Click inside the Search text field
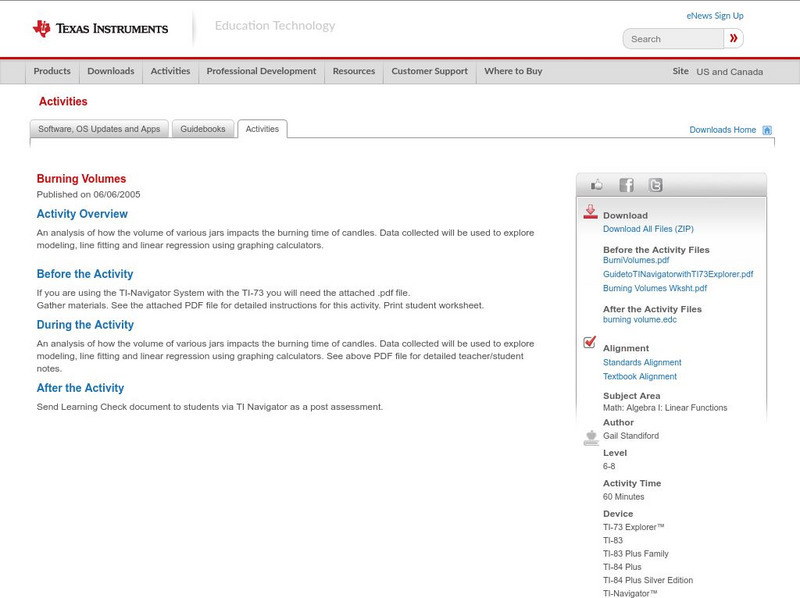The image size is (800, 598). 673,39
